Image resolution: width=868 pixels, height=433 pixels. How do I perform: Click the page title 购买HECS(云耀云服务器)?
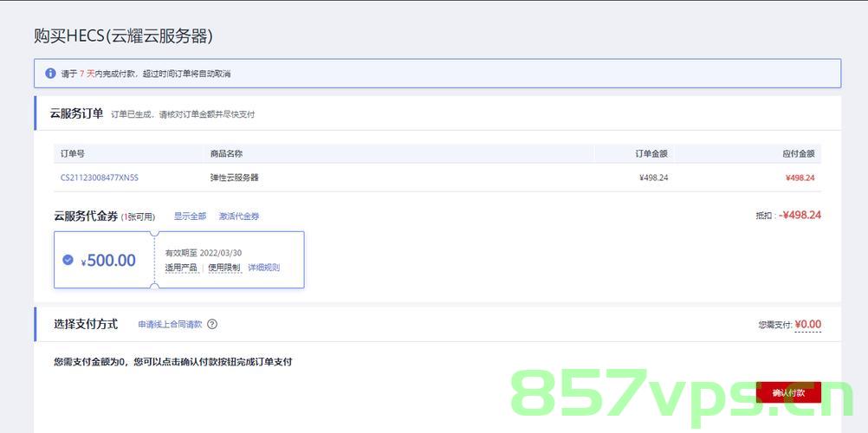pos(124,37)
